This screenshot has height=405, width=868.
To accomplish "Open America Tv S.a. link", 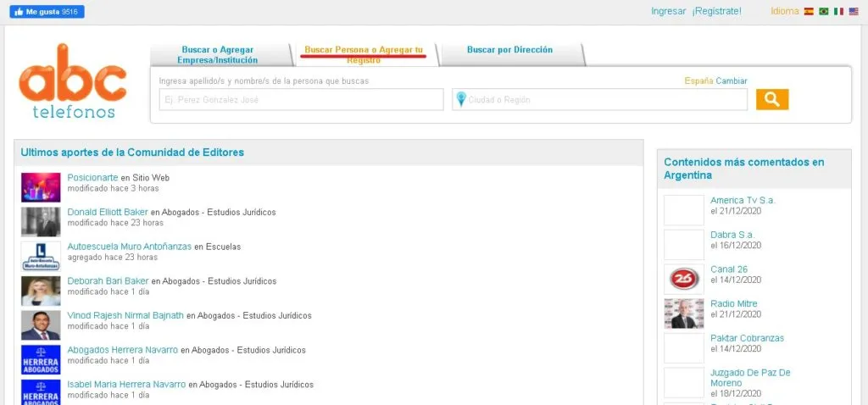I will click(x=743, y=200).
